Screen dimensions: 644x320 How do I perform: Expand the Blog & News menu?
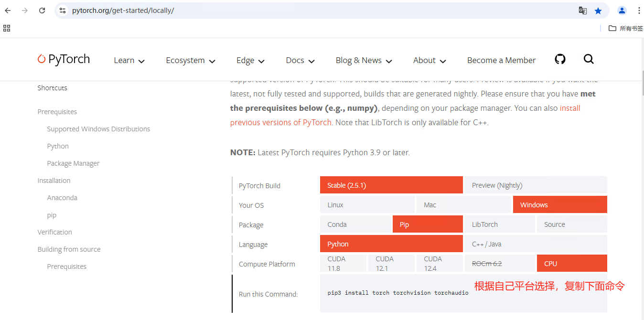[x=364, y=61]
